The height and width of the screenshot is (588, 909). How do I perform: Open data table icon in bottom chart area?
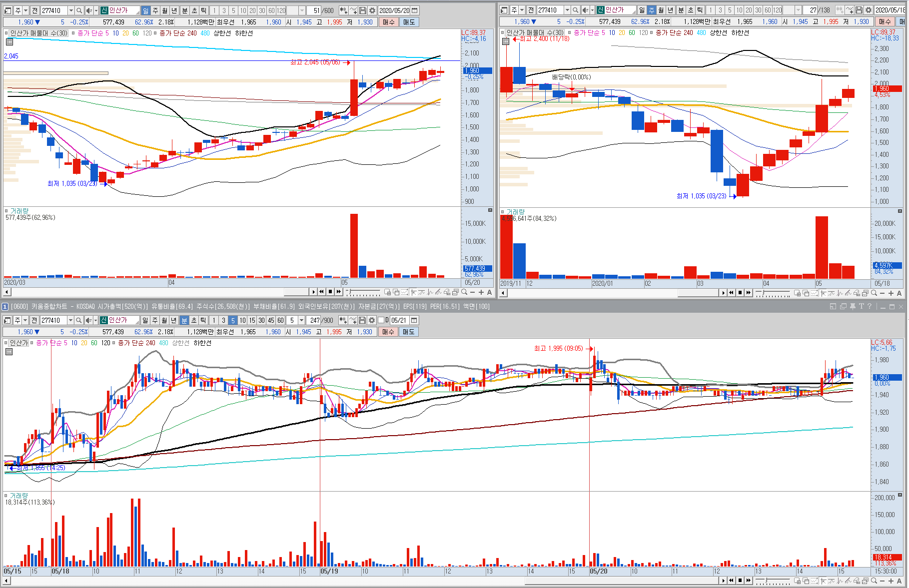(x=9, y=352)
